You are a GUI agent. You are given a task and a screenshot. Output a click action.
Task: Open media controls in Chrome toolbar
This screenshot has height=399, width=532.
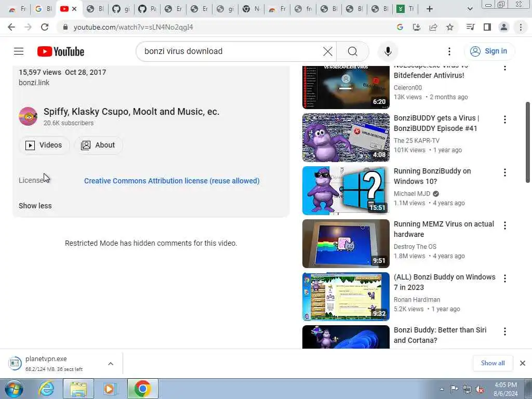[x=470, y=27]
